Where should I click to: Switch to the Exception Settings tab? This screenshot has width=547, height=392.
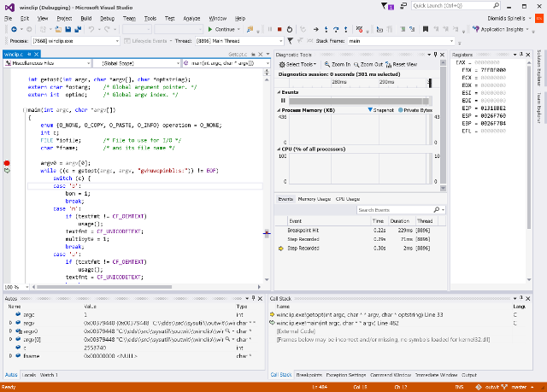(346, 375)
